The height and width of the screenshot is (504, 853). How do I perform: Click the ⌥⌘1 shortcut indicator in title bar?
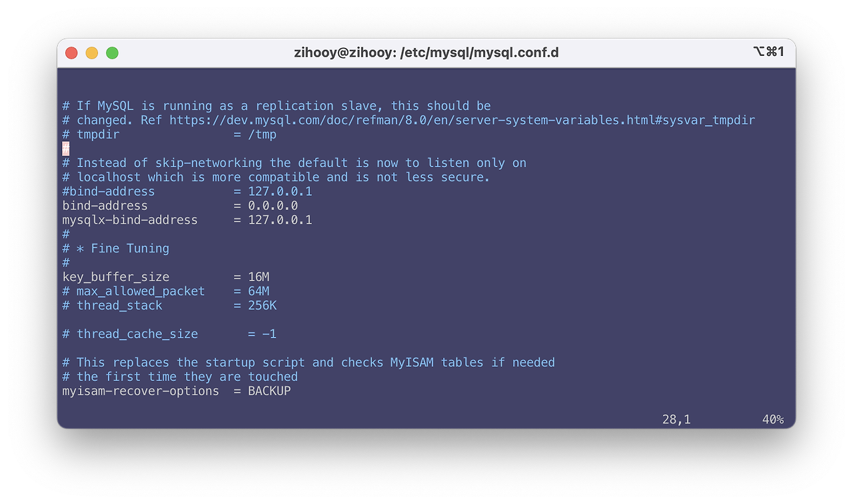768,52
